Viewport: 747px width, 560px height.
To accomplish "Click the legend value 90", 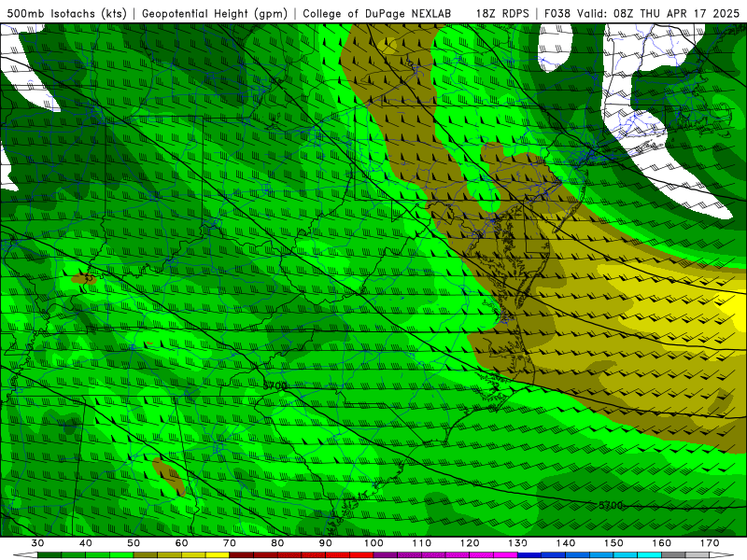I will pyautogui.click(x=325, y=543).
